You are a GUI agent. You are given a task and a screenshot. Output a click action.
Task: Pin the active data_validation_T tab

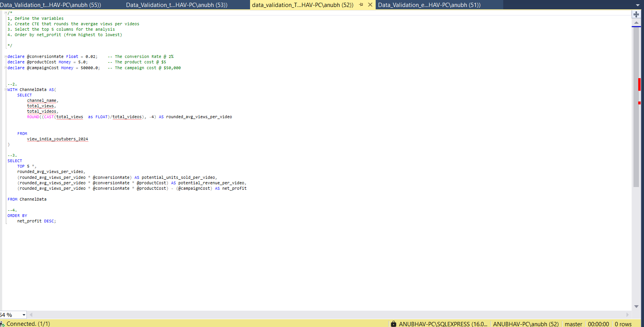point(361,5)
